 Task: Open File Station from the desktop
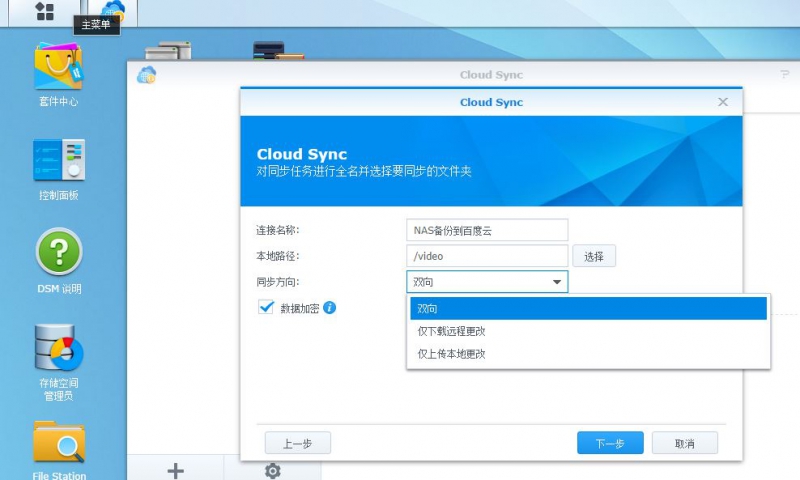tap(59, 443)
